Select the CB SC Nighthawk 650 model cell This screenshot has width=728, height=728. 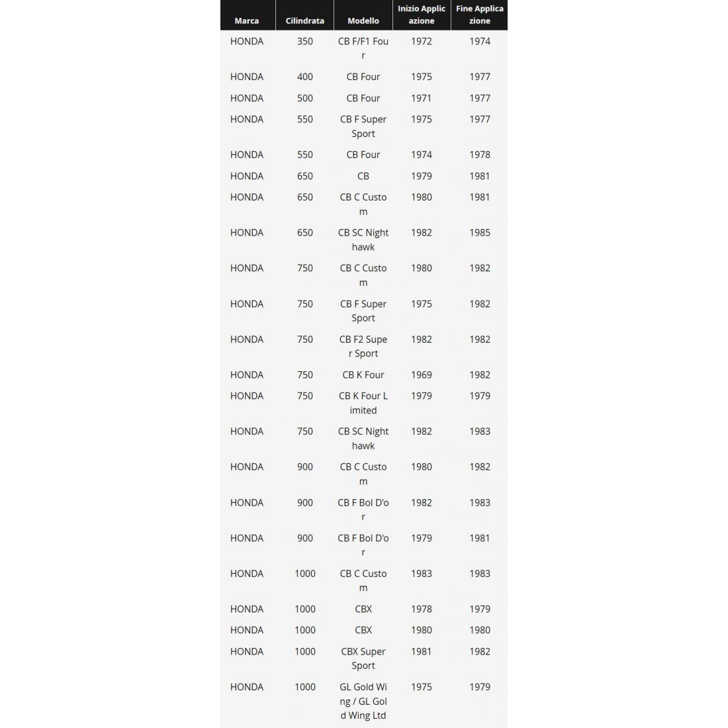[x=363, y=240]
